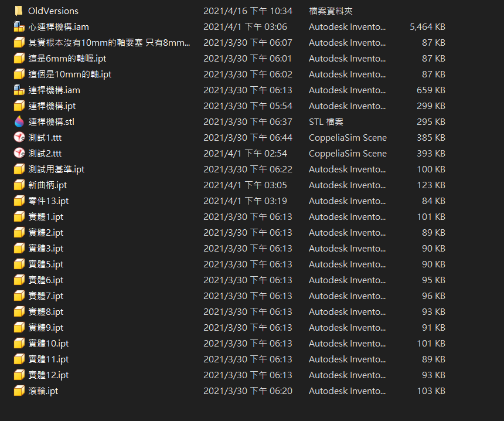Click part icon of 實體5.ipt
The width and height of the screenshot is (504, 421).
tap(19, 264)
